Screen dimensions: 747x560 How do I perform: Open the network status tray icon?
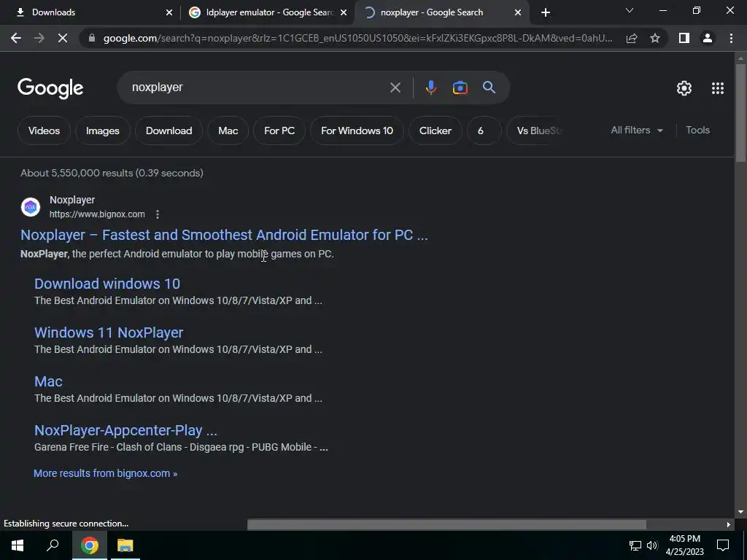coord(635,545)
